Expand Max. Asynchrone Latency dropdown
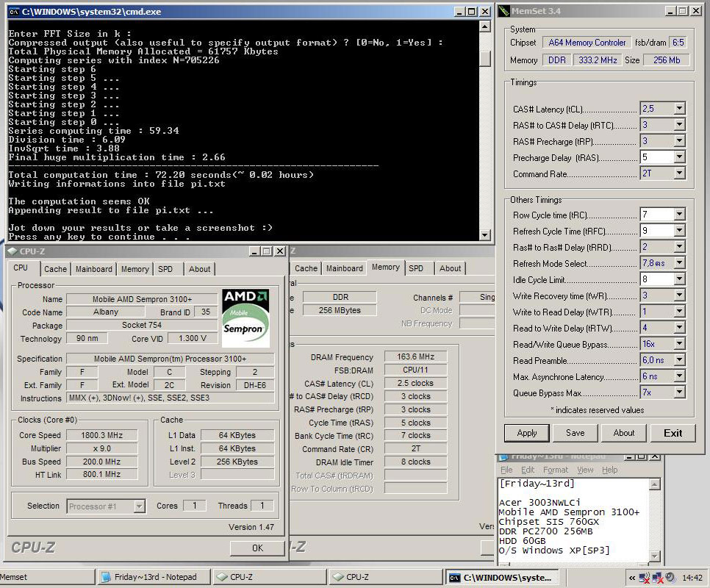Image resolution: width=710 pixels, height=588 pixels. pyautogui.click(x=679, y=376)
